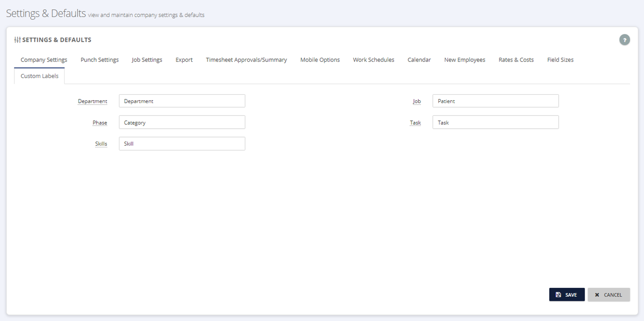The width and height of the screenshot is (644, 321).
Task: Click the floppy disk icon on SAVE
Action: 558,294
